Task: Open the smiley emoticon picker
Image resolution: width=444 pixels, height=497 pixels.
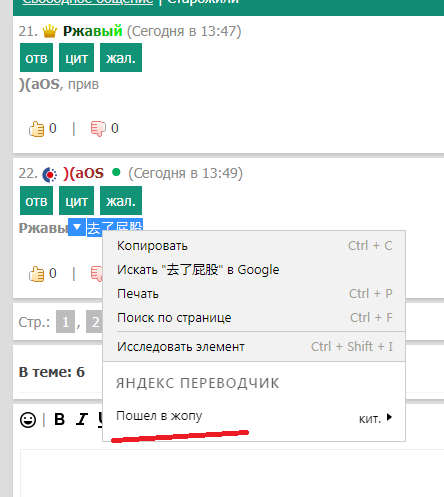Action: click(28, 420)
